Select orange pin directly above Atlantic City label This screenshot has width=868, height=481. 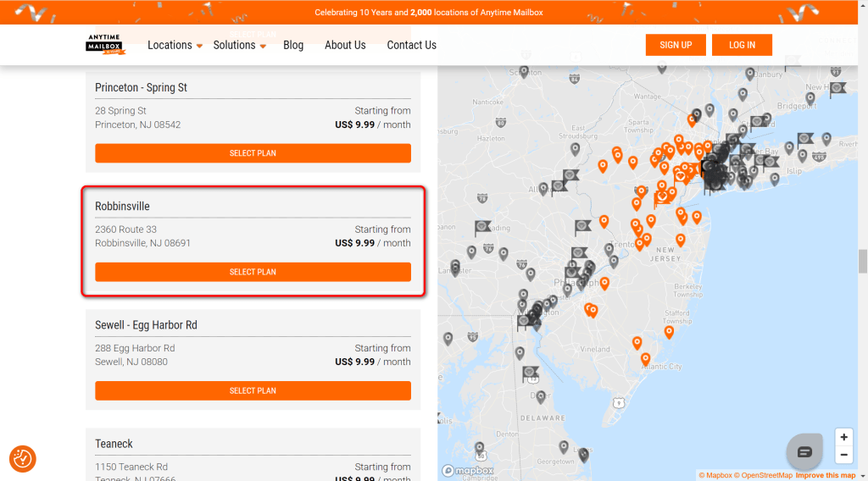[645, 357]
